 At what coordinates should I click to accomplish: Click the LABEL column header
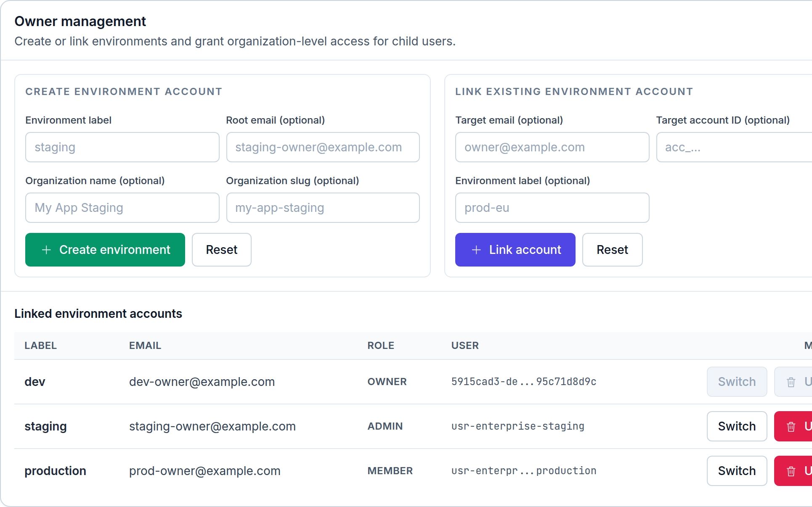tap(41, 346)
